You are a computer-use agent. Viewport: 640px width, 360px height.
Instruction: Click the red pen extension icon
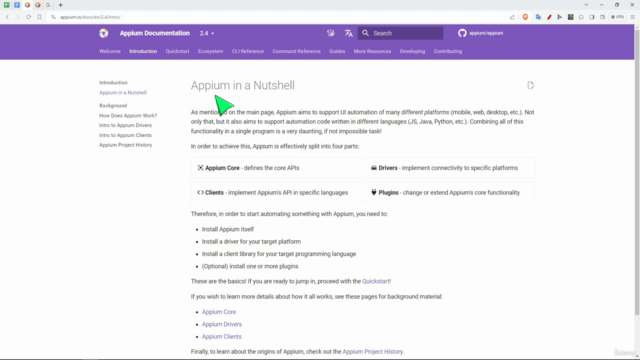[x=549, y=17]
